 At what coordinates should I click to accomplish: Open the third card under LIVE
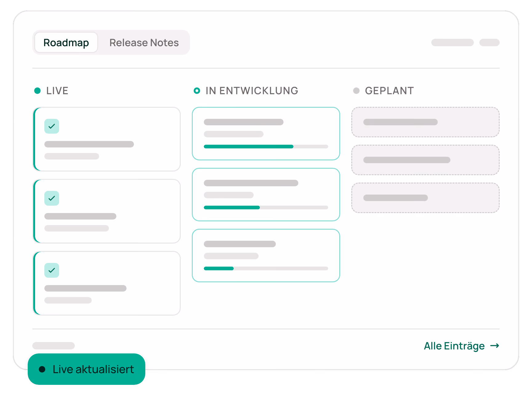pyautogui.click(x=107, y=283)
